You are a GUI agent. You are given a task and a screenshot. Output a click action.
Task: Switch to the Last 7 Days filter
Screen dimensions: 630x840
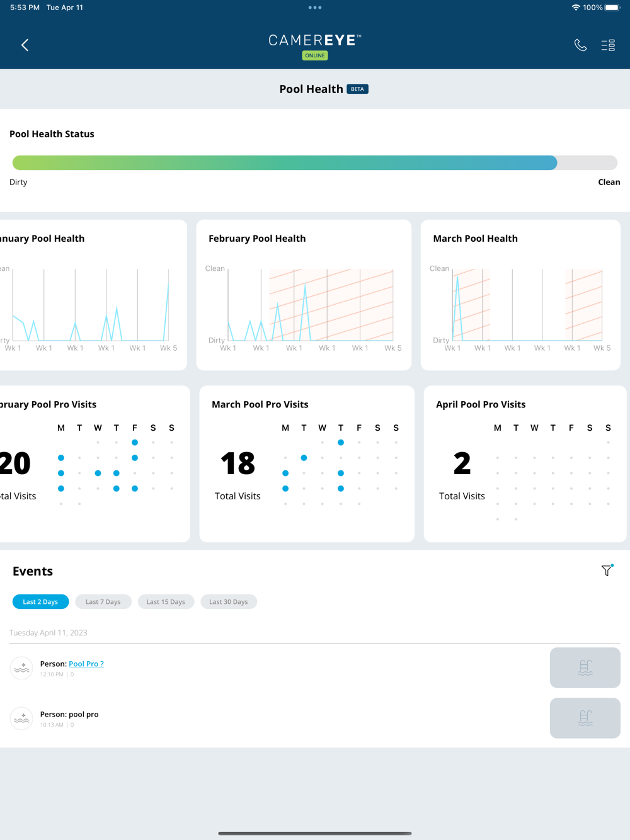click(x=103, y=601)
